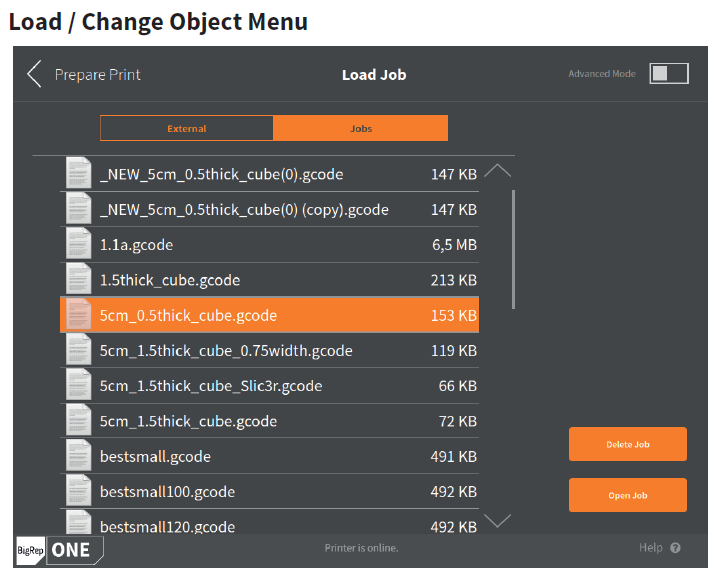
Task: Select the 5cm_0.5thick_cube.gcode job
Action: 270,315
